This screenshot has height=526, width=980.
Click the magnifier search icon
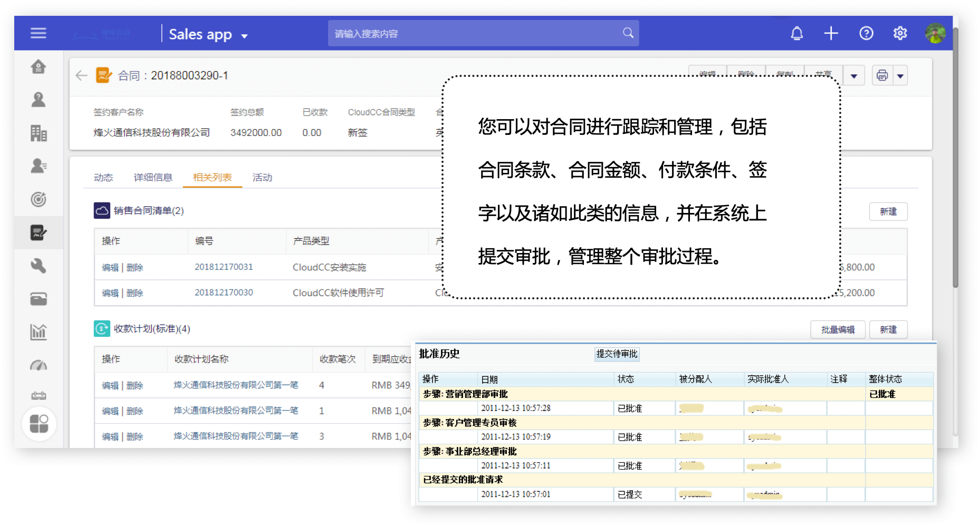[x=628, y=33]
